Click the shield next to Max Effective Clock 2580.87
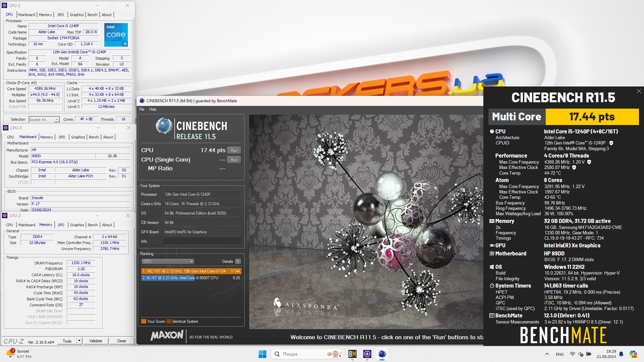 (x=574, y=167)
